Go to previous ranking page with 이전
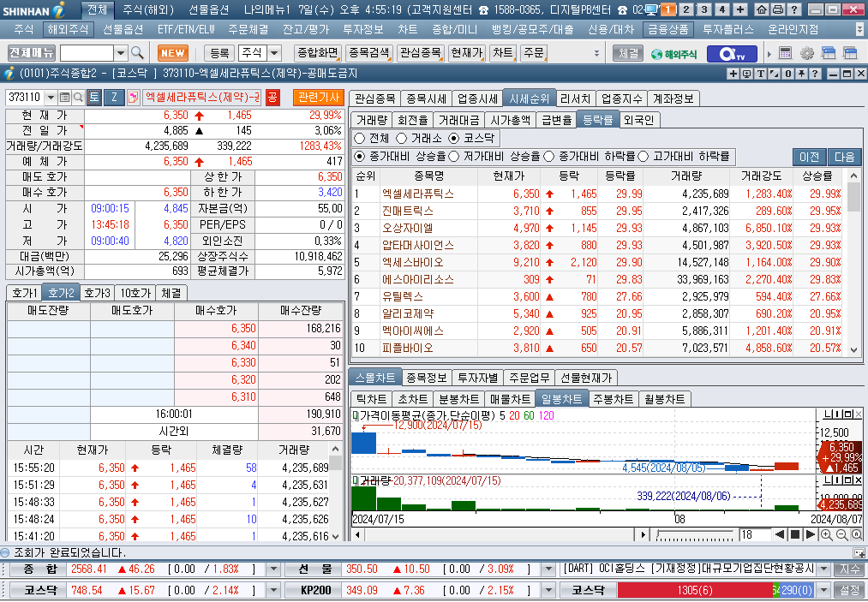 click(x=810, y=157)
